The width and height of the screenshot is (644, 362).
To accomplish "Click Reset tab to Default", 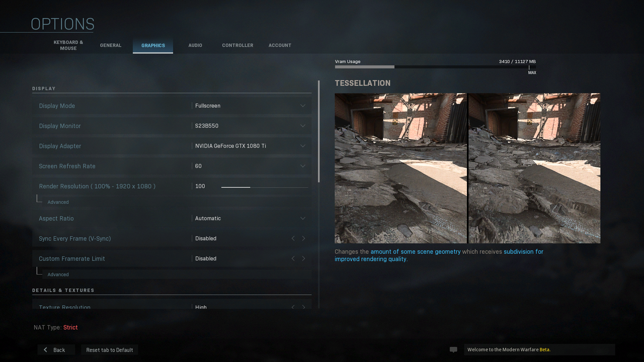I will [x=110, y=350].
